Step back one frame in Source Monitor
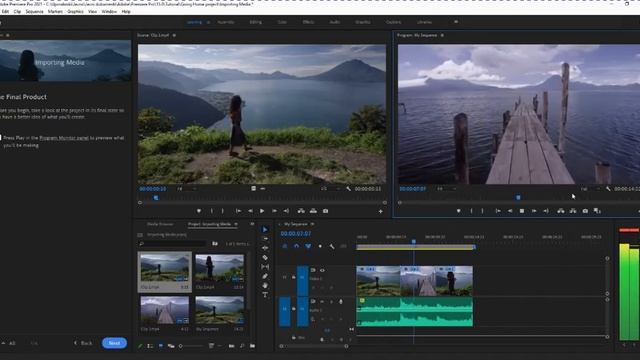 coord(250,211)
